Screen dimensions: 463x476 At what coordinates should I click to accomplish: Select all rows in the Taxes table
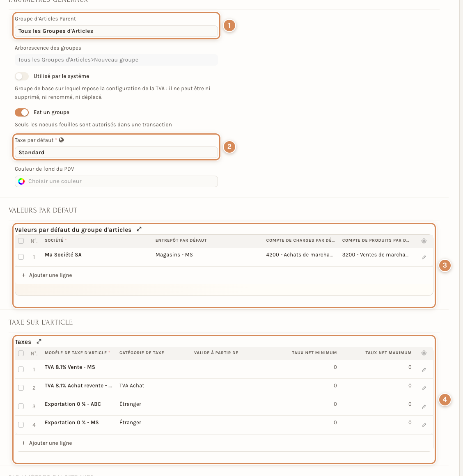click(21, 353)
